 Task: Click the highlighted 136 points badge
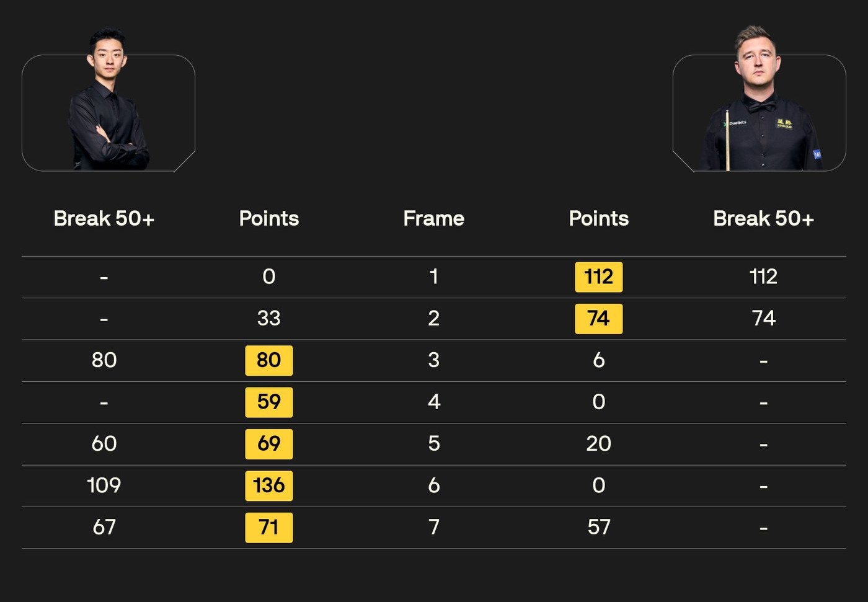tap(269, 485)
